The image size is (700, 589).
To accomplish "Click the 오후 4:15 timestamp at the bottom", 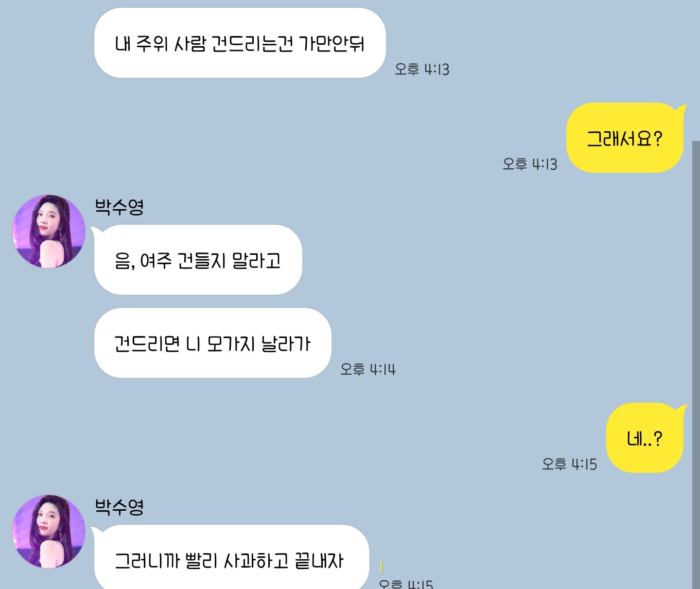I will [x=406, y=584].
